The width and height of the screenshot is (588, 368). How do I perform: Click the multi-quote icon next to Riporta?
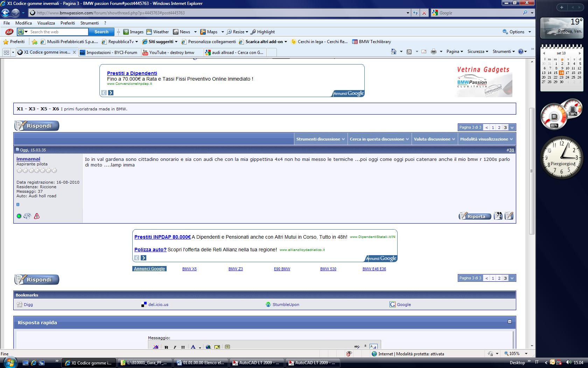(x=498, y=216)
